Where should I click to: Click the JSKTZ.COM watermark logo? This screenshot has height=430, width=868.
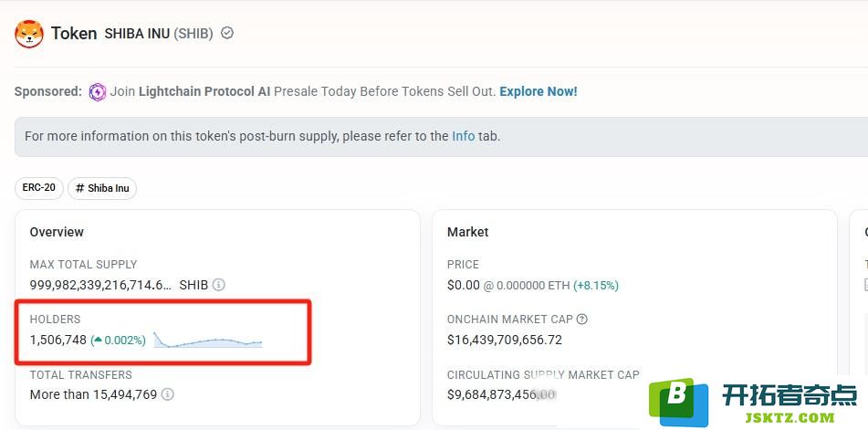point(755,401)
